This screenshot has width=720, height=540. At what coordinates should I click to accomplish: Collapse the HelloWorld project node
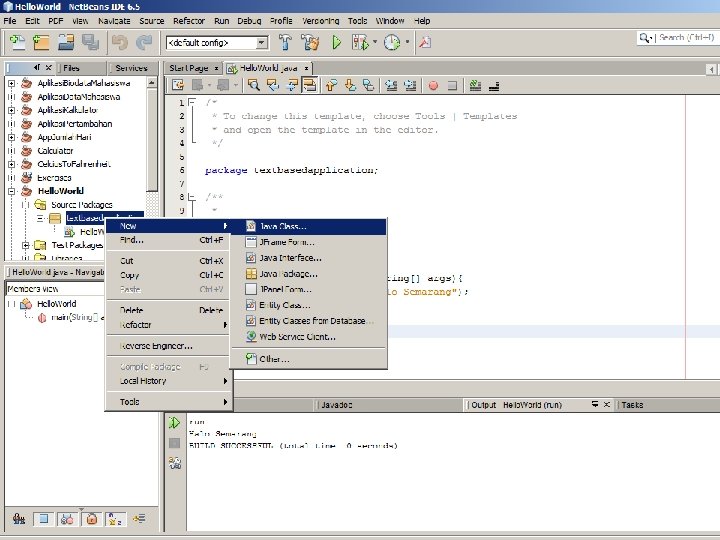tap(11, 190)
